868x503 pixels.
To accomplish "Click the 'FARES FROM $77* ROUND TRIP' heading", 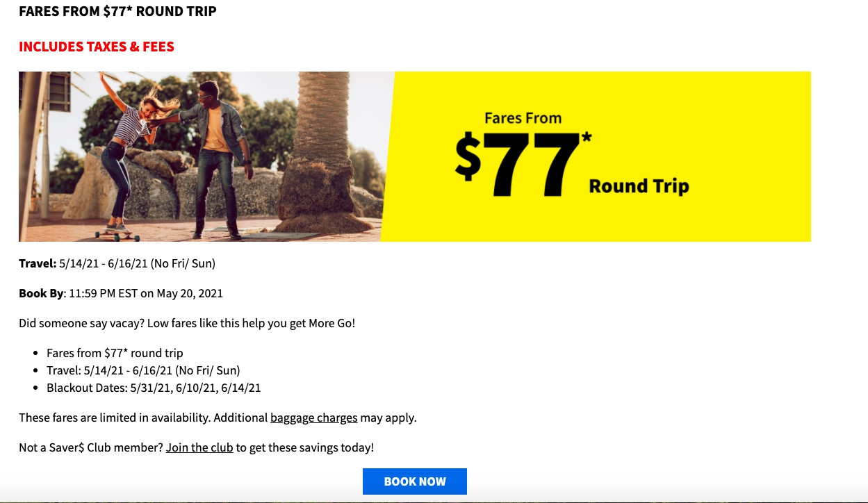I will pos(117,12).
